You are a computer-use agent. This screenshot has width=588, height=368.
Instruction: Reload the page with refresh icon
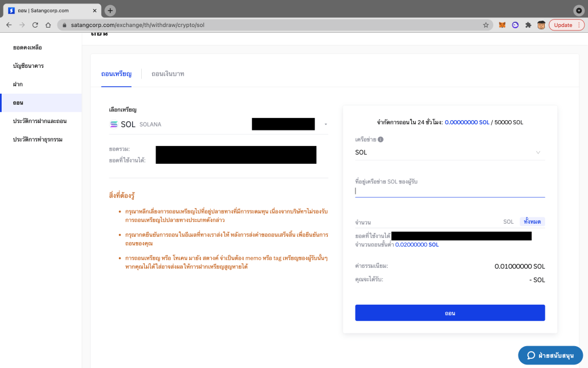(35, 25)
